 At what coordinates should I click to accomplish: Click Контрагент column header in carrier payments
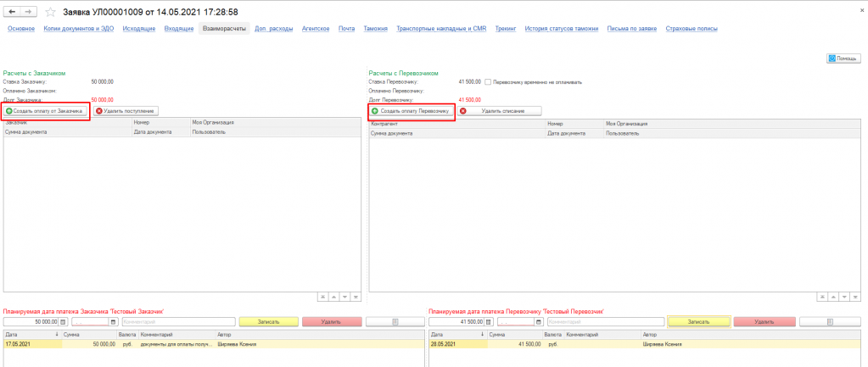(x=458, y=125)
